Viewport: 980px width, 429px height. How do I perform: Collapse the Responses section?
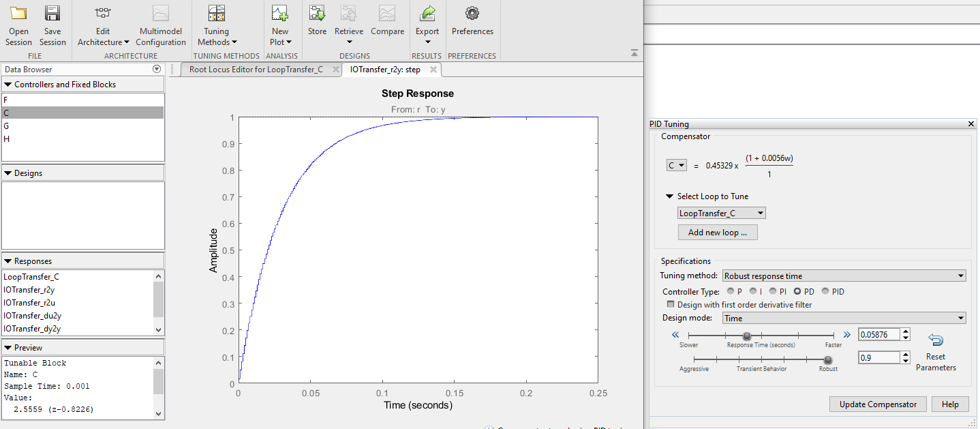click(x=8, y=261)
